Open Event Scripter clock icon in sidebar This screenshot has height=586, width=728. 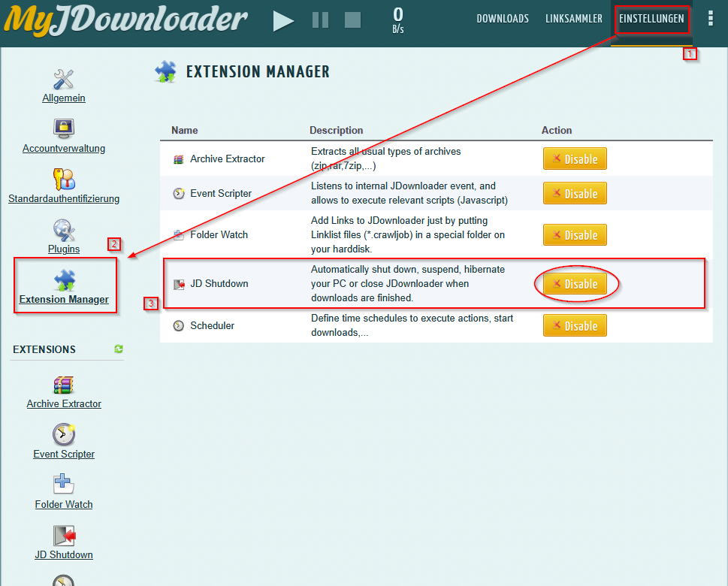point(64,434)
